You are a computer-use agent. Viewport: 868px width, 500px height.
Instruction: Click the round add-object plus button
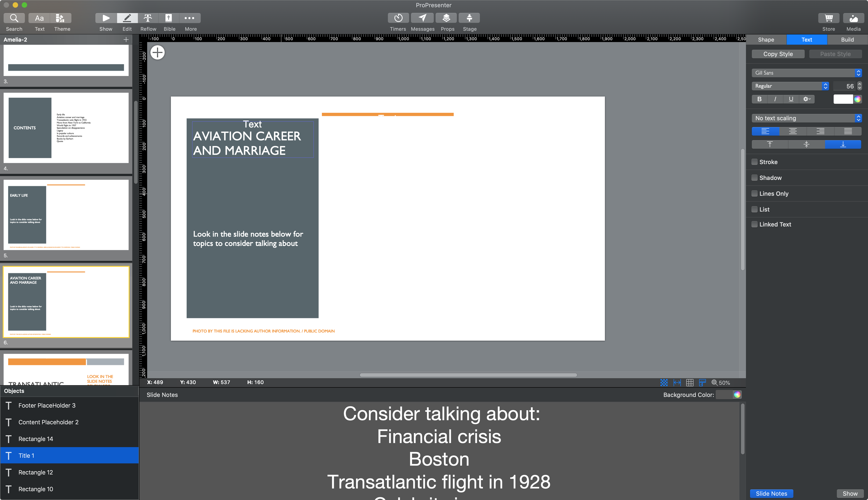[x=158, y=52]
